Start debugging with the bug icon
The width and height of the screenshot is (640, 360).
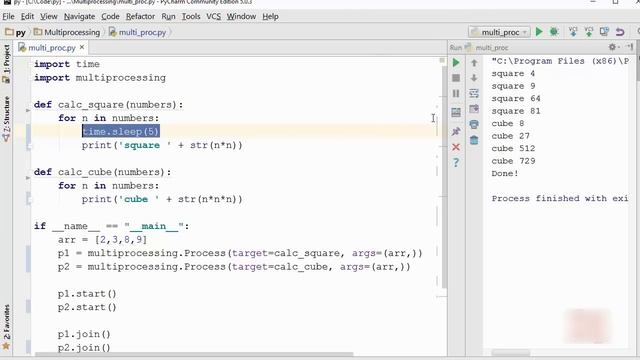[554, 32]
